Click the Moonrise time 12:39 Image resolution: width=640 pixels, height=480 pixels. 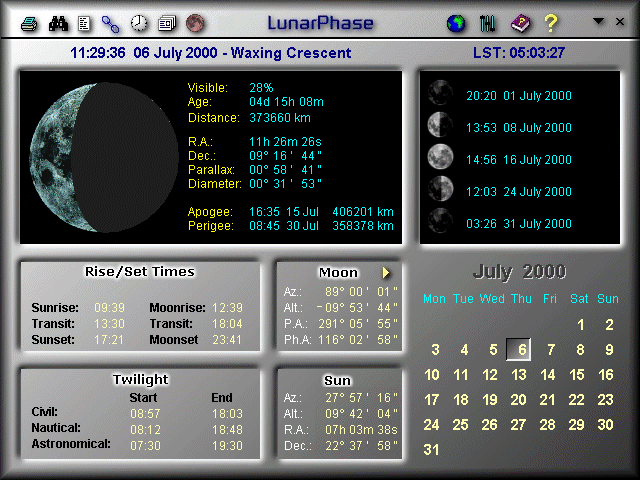pos(227,308)
